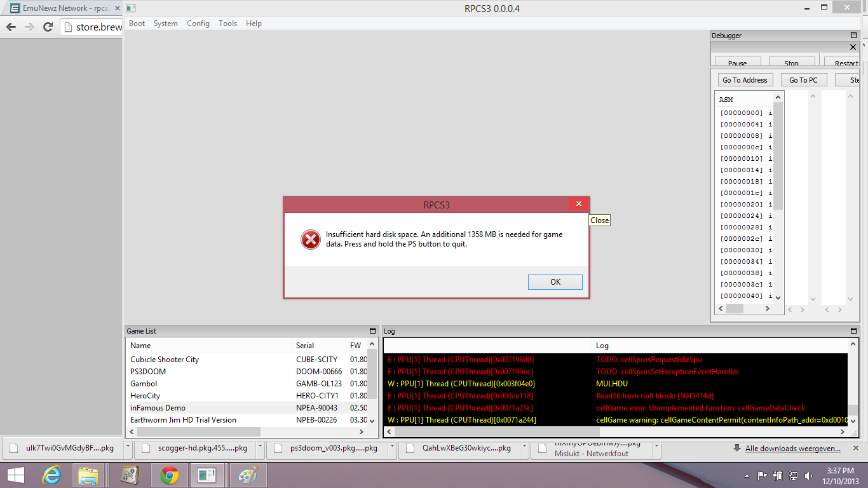The width and height of the screenshot is (868, 488).
Task: Sort Game List by the Serial column header
Action: click(x=318, y=346)
